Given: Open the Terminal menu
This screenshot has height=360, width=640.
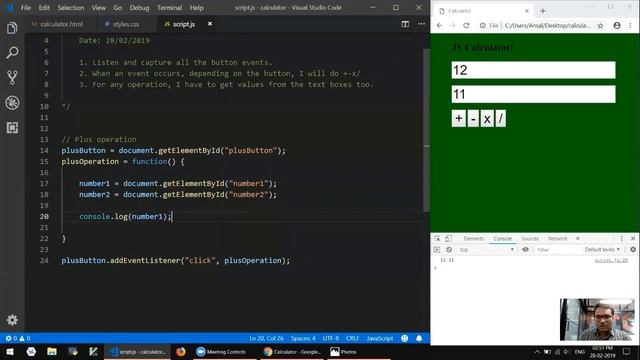Looking at the screenshot, I should click(169, 8).
